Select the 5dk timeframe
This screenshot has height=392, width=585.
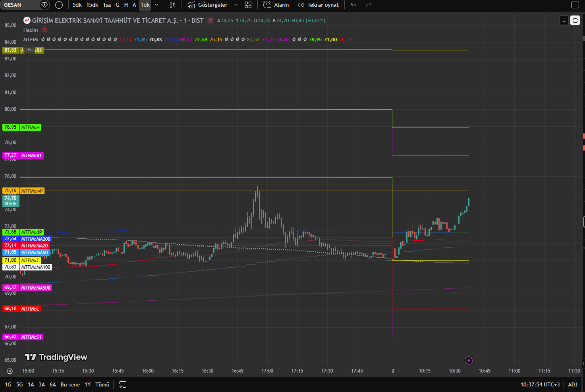point(77,5)
